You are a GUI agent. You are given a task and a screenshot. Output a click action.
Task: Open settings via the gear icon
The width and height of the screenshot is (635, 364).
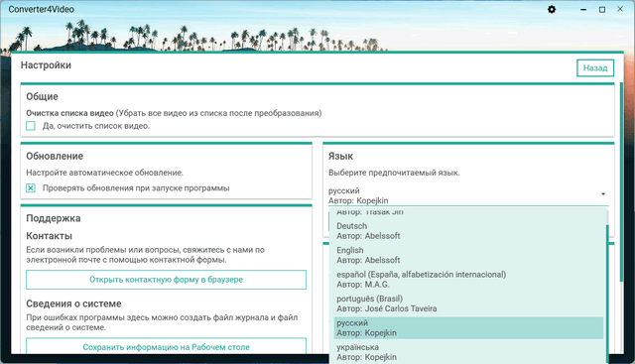pos(552,9)
